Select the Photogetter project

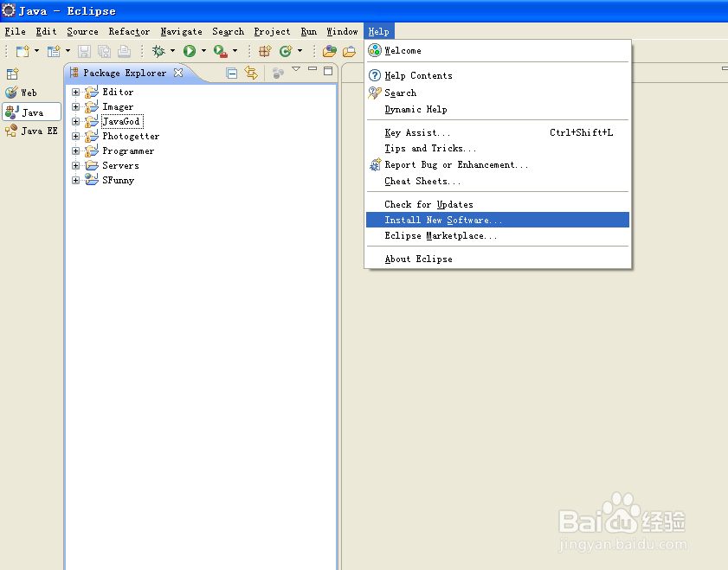point(131,136)
